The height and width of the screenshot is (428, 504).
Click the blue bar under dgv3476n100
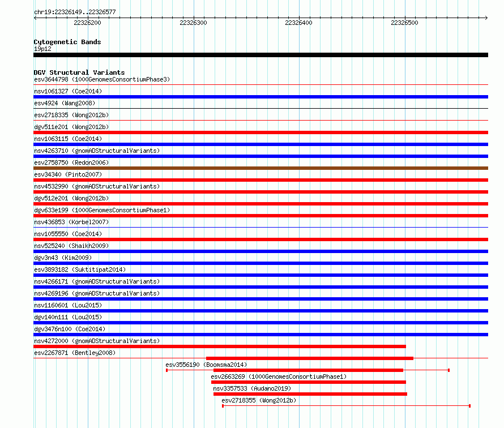click(x=260, y=335)
